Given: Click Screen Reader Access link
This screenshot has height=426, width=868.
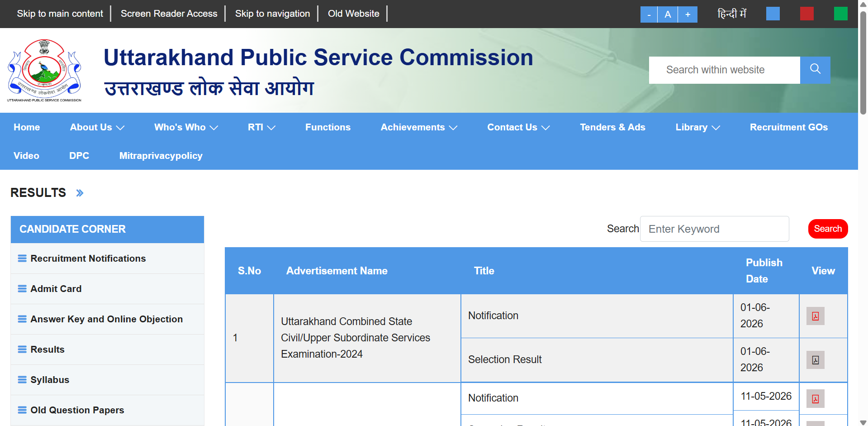Looking at the screenshot, I should point(169,14).
